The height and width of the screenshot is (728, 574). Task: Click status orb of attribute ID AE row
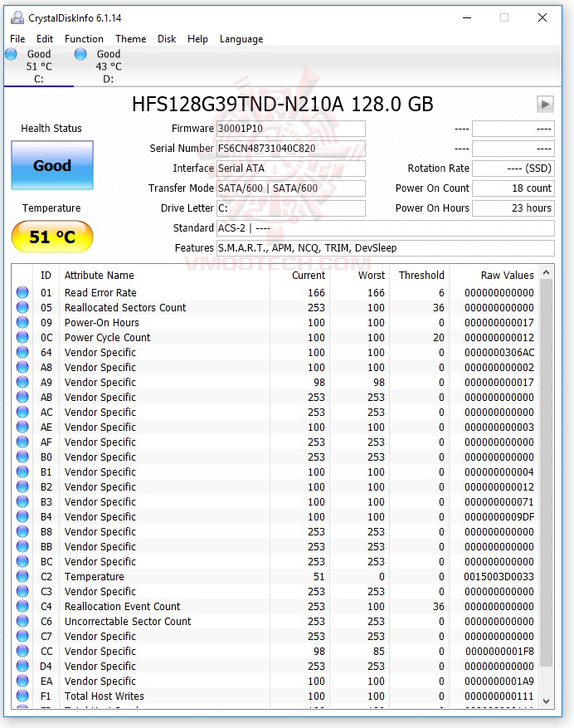tap(22, 427)
